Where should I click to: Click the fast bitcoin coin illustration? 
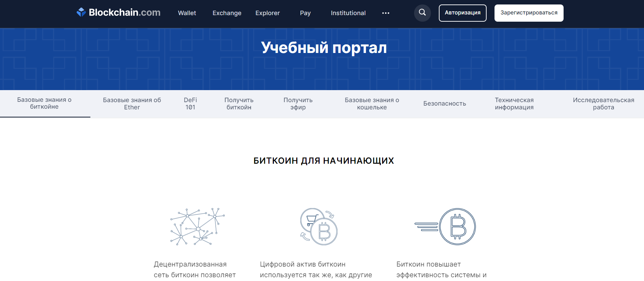[x=445, y=226]
